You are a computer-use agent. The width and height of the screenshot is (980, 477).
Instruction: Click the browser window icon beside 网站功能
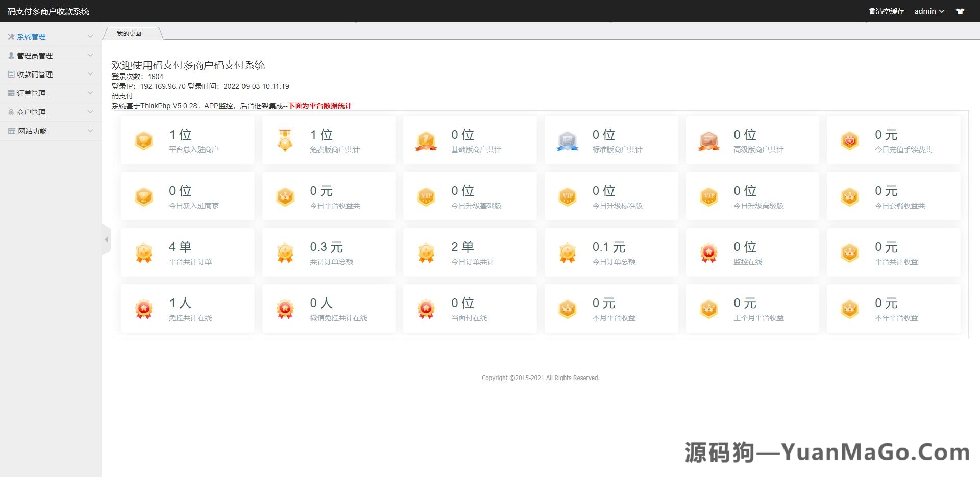coord(11,131)
